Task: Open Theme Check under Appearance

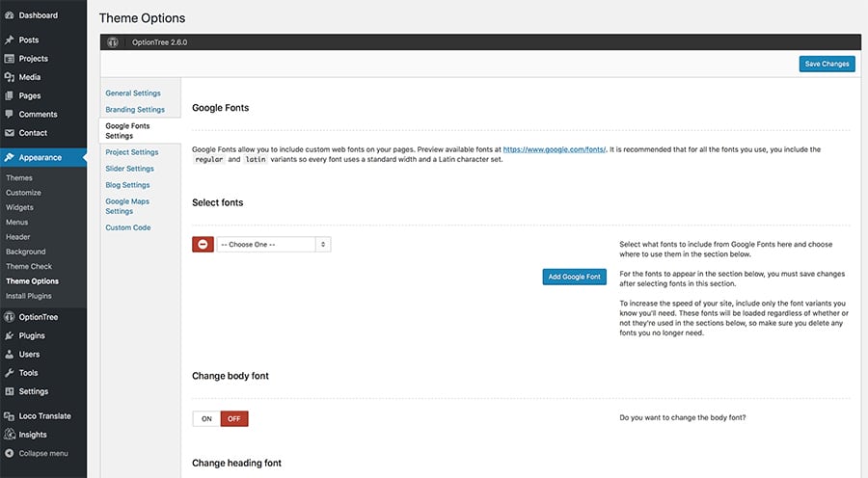Action: (29, 266)
